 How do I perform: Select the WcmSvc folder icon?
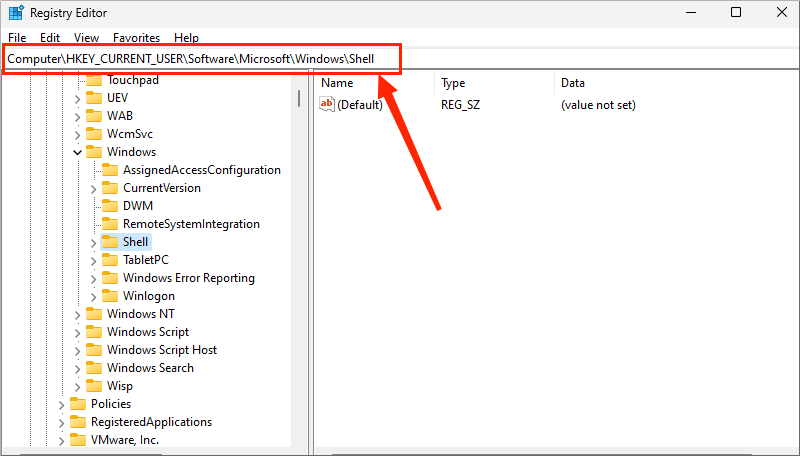point(94,134)
